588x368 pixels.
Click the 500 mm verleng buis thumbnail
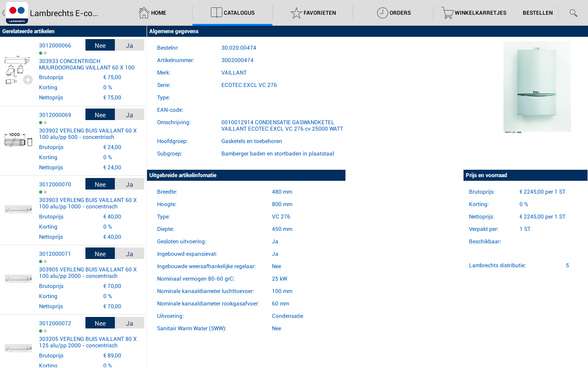tap(18, 140)
